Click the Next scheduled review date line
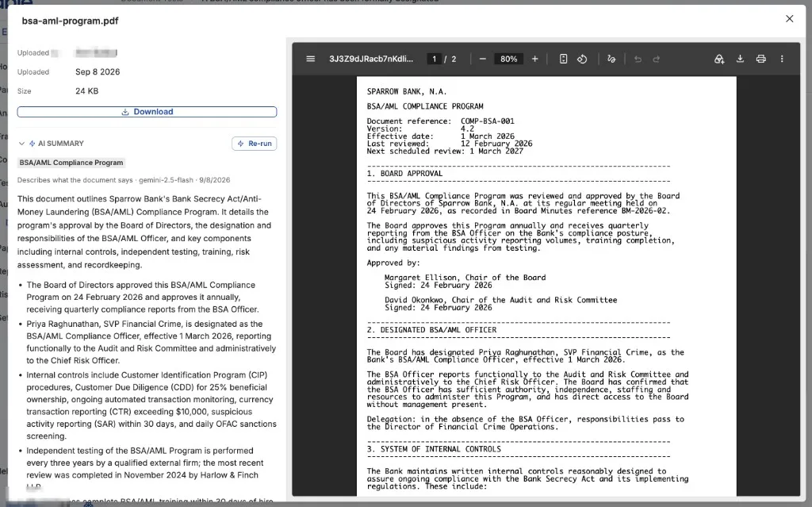This screenshot has width=812, height=507. click(x=445, y=152)
